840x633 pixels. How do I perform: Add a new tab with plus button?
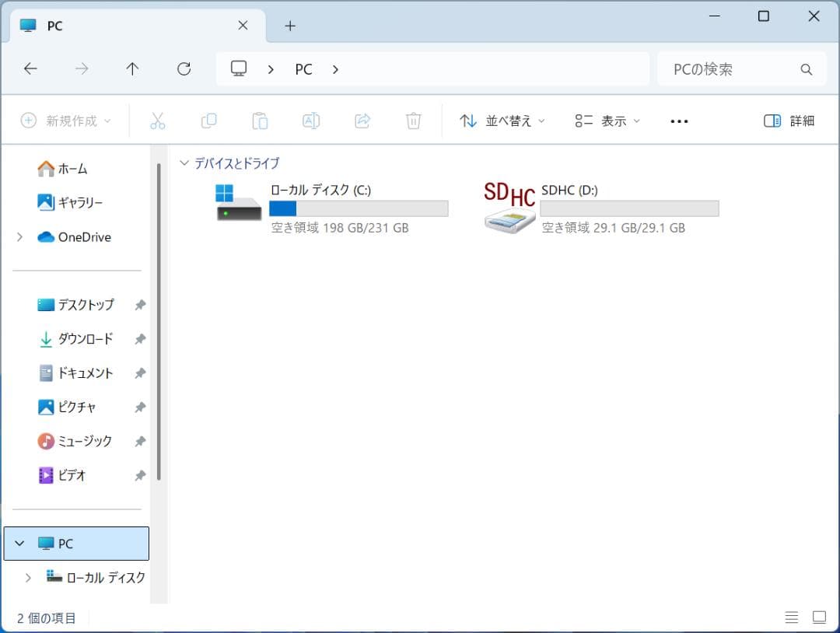click(x=290, y=26)
